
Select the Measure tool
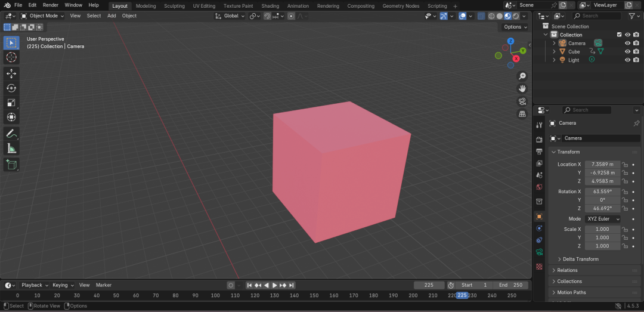point(11,149)
